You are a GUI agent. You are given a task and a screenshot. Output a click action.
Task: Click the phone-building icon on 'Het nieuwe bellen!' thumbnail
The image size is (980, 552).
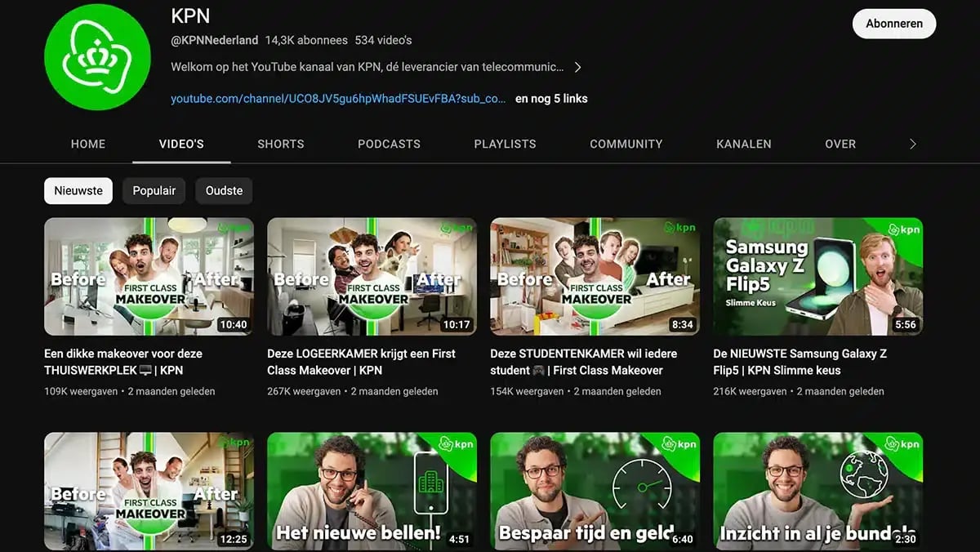[431, 483]
